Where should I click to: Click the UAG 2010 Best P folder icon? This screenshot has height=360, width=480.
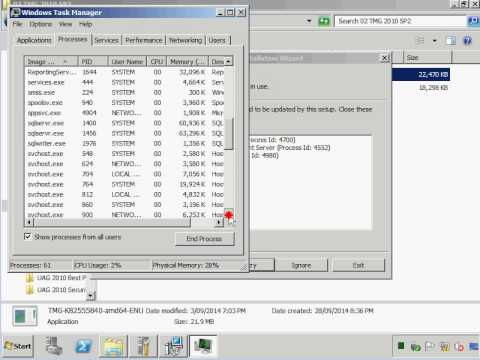[x=30, y=278]
